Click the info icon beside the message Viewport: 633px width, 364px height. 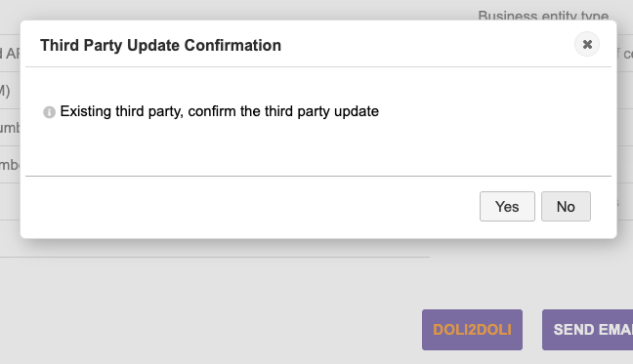click(x=49, y=112)
